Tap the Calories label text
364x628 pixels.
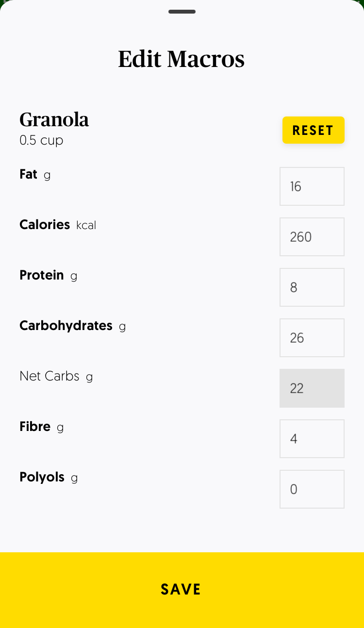(45, 225)
